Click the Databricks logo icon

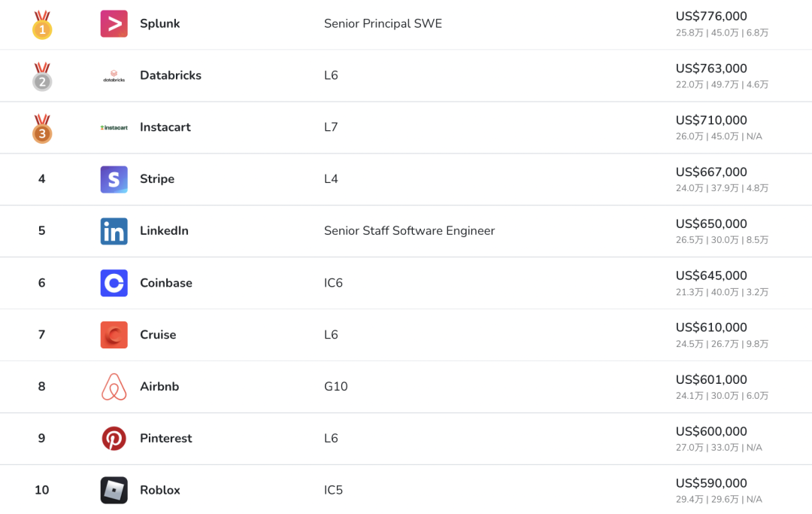[114, 75]
